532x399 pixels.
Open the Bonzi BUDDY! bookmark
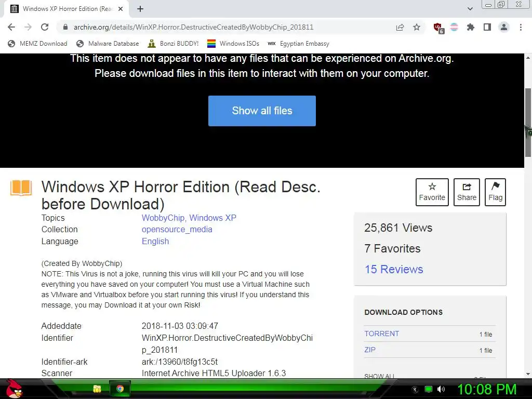click(173, 44)
